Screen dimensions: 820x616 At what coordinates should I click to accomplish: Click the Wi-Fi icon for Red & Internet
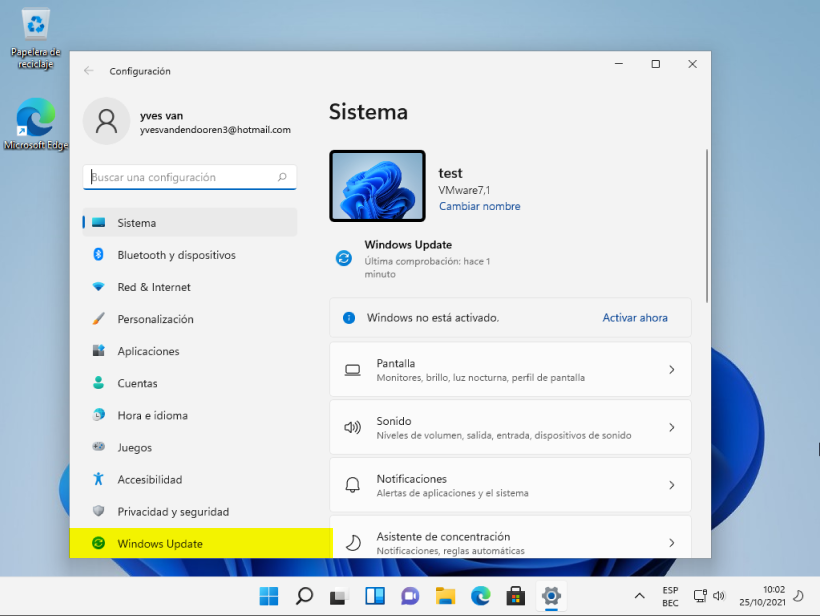[x=98, y=287]
